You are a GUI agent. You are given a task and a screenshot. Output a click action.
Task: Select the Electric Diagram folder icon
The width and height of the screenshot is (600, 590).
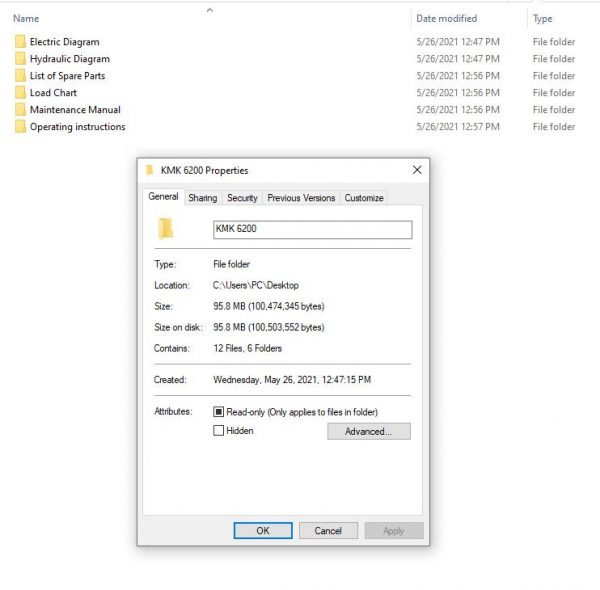click(x=20, y=42)
